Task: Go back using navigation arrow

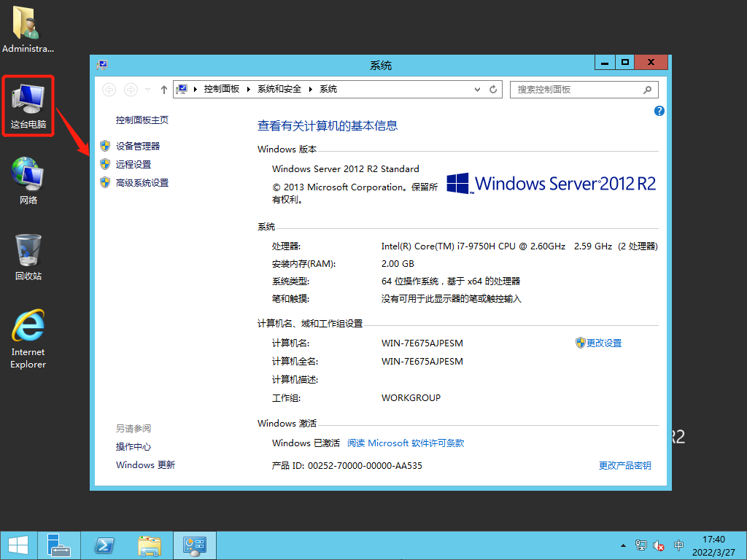Action: [x=109, y=89]
